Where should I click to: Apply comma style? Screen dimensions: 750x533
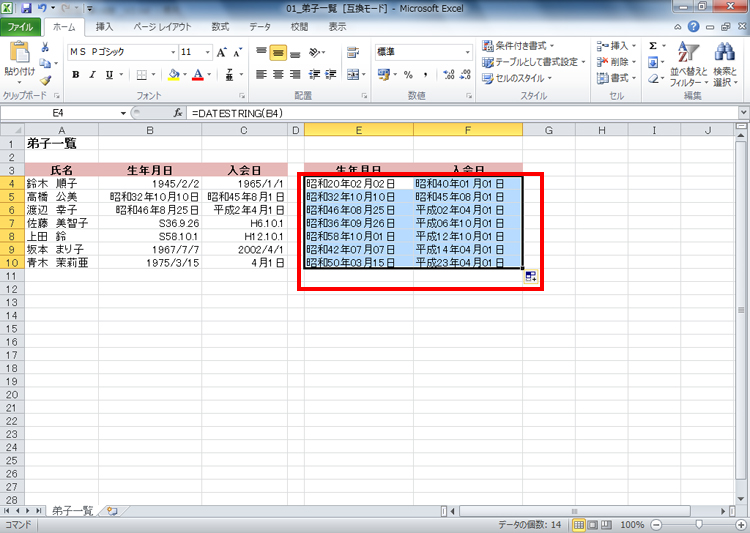pos(425,75)
